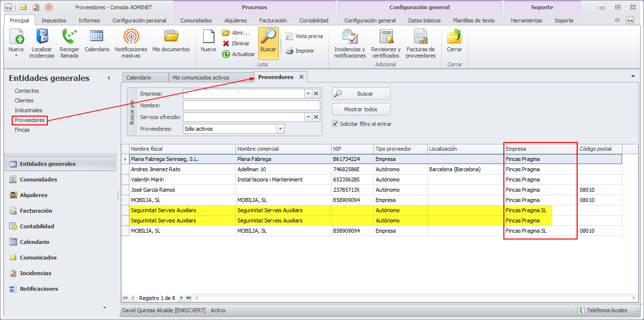Click the Localizar incidencias icon
Viewport: 644px width, 320px height.
click(42, 37)
